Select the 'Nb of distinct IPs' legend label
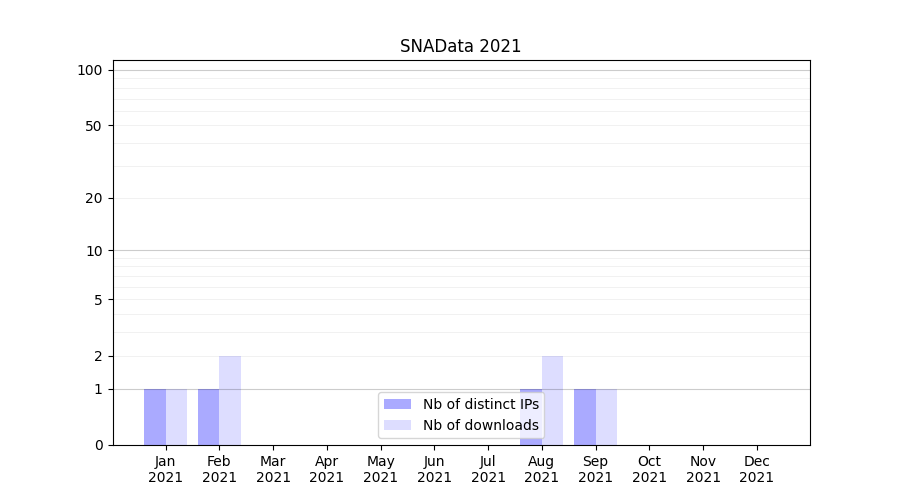Viewport: 900px width, 500px height. coord(480,404)
